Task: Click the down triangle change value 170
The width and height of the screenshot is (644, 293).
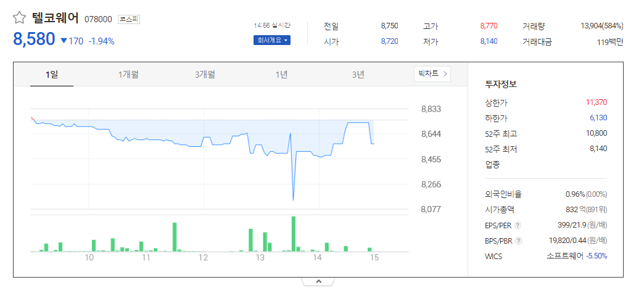Action: [x=72, y=41]
